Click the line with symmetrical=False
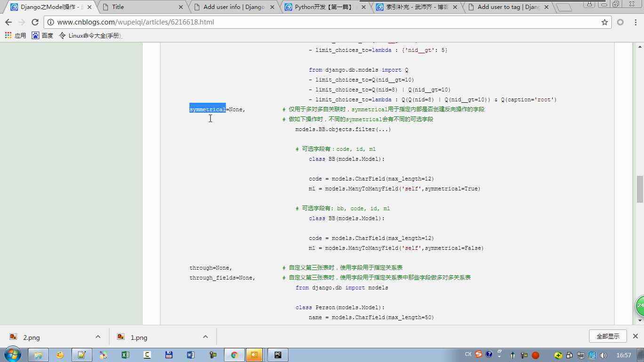 pos(396,248)
